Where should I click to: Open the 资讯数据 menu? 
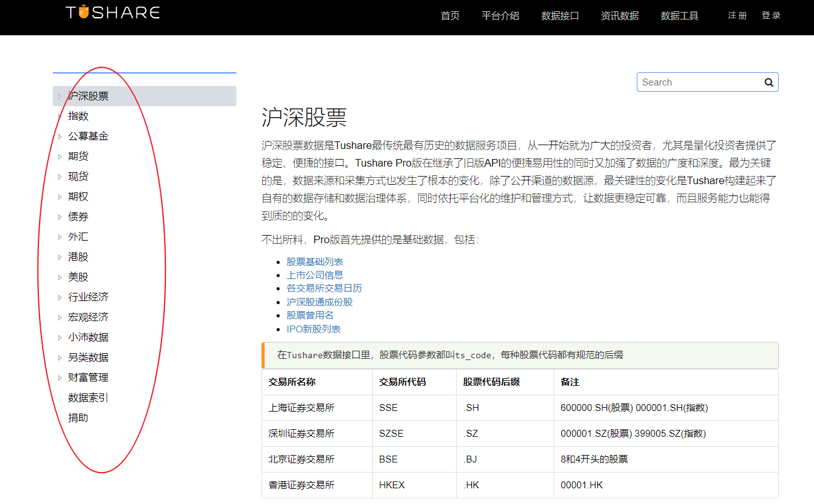619,16
